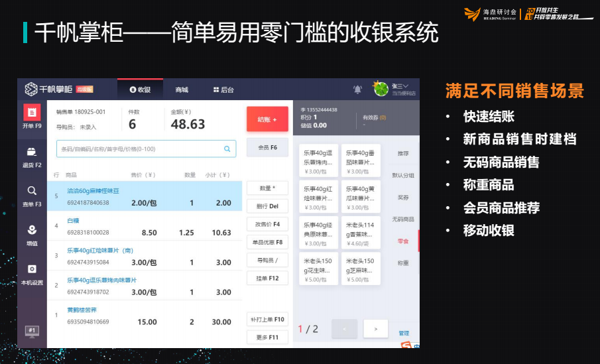600x364 pixels.
Task: Select row 2 乐事40g逗乐薯烤肉味薯片
Action: click(145, 286)
